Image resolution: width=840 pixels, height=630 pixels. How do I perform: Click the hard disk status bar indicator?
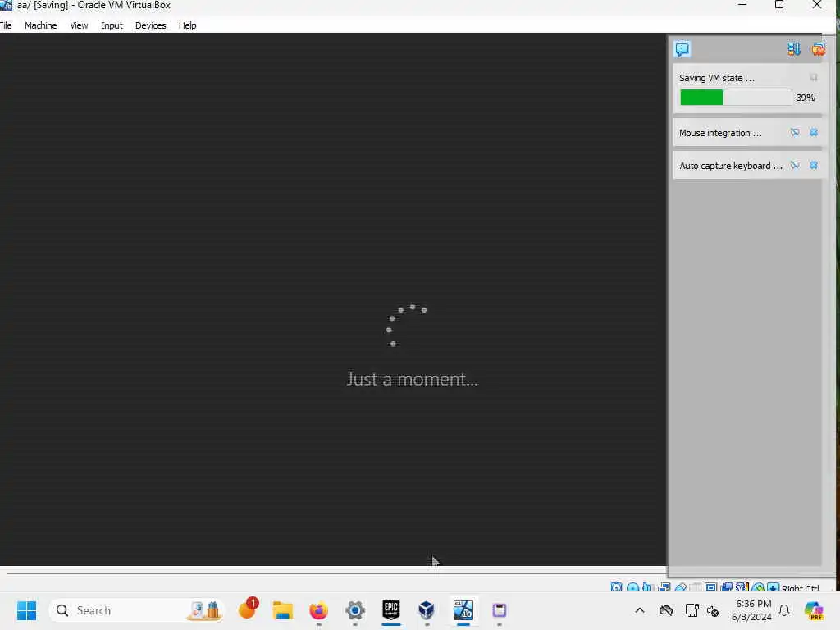617,587
